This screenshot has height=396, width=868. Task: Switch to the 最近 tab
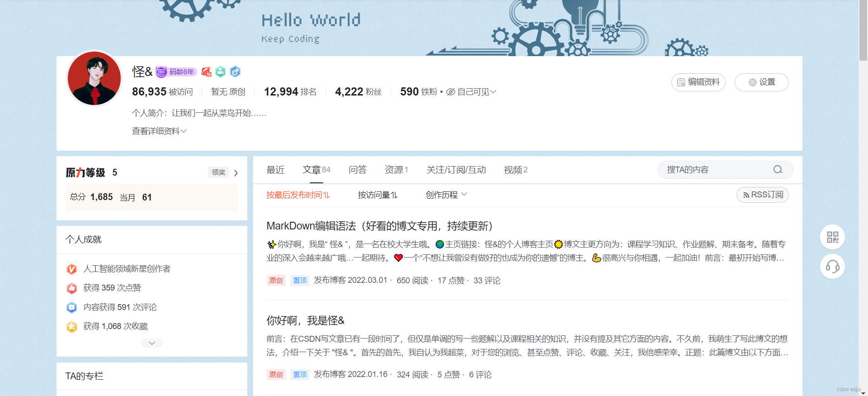275,170
